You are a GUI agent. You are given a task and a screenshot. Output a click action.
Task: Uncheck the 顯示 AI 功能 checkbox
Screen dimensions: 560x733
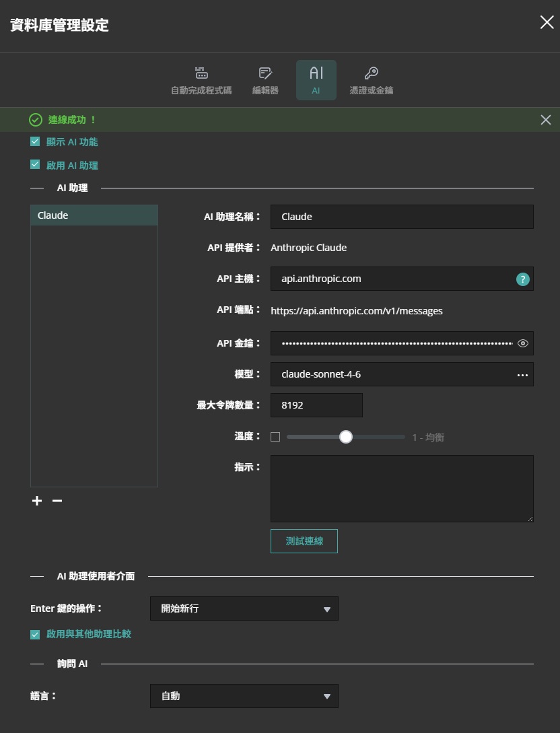[34, 141]
